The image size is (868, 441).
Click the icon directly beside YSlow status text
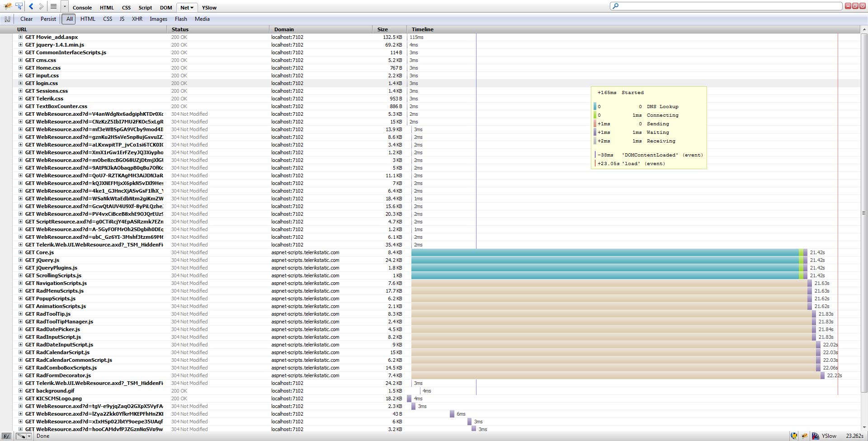click(x=816, y=436)
